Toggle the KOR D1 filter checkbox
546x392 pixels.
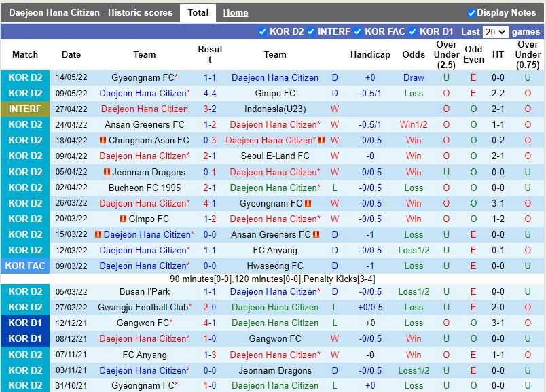413,32
